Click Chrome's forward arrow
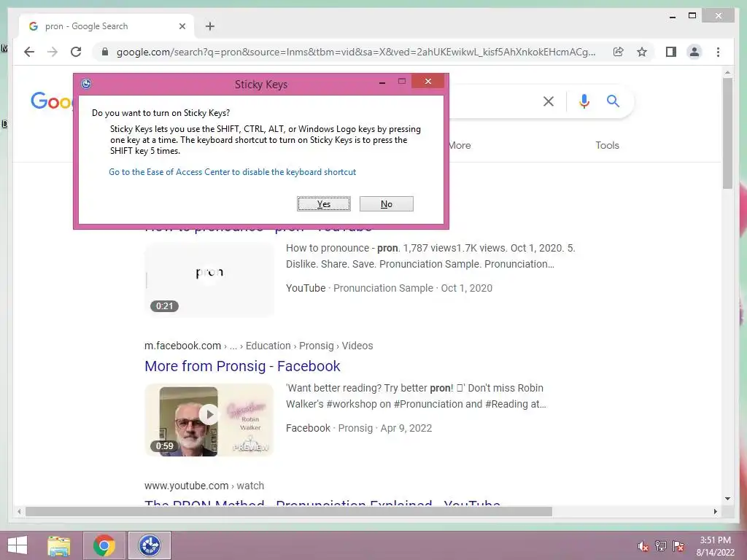Screen dimensions: 747x560 point(53,52)
